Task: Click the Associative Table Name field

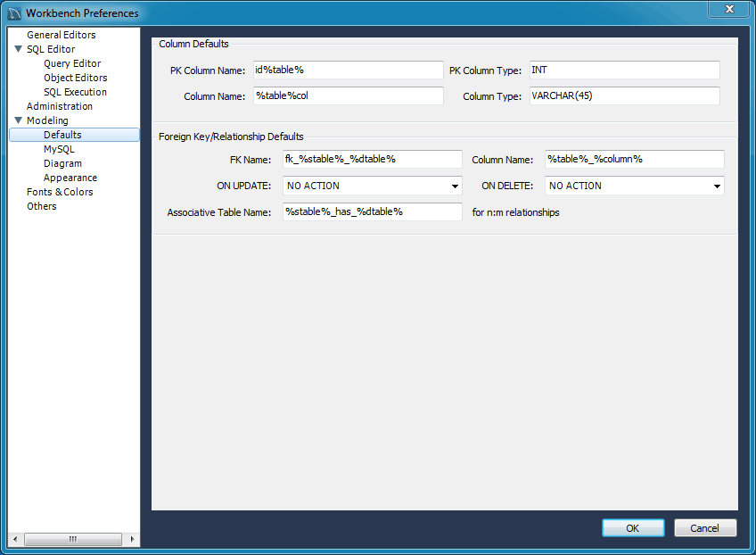Action: coord(373,211)
